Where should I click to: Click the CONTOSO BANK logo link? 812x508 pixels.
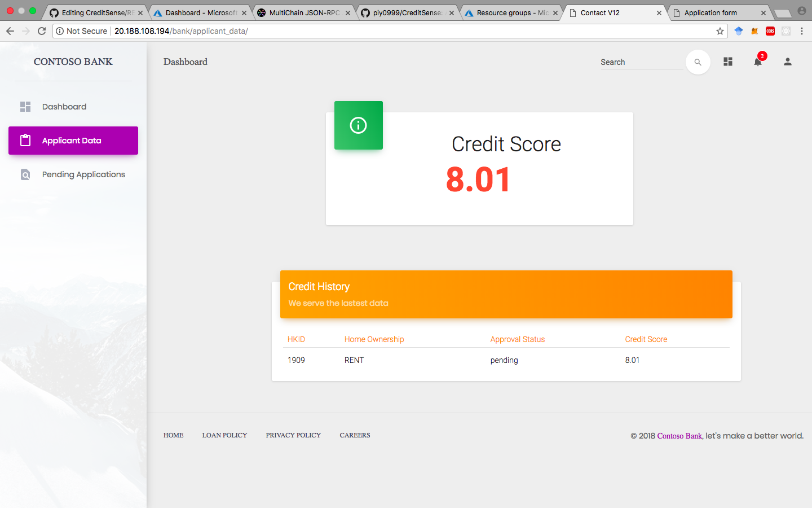73,62
